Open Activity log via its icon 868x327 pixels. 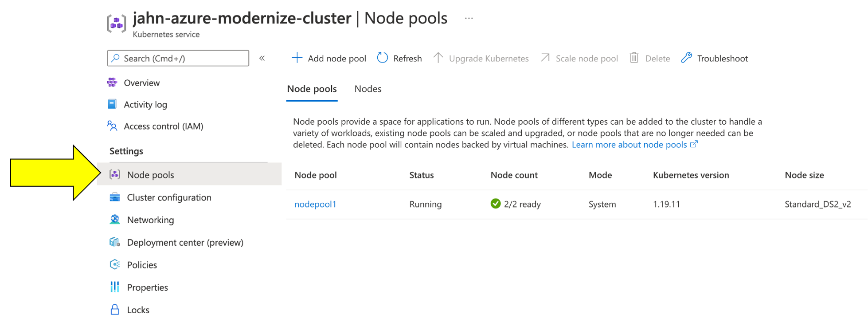[x=112, y=104]
